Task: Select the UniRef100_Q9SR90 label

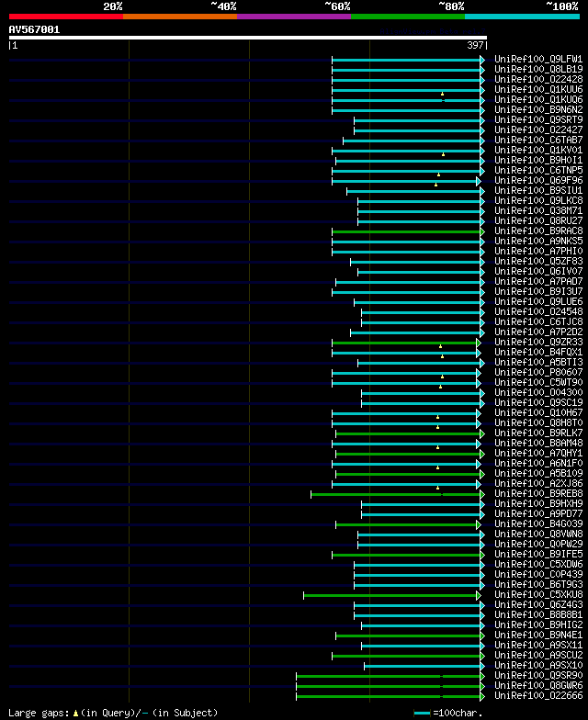Action: [x=538, y=676]
